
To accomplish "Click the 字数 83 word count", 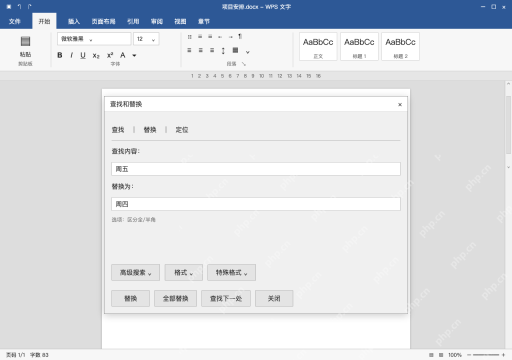I will [39, 355].
